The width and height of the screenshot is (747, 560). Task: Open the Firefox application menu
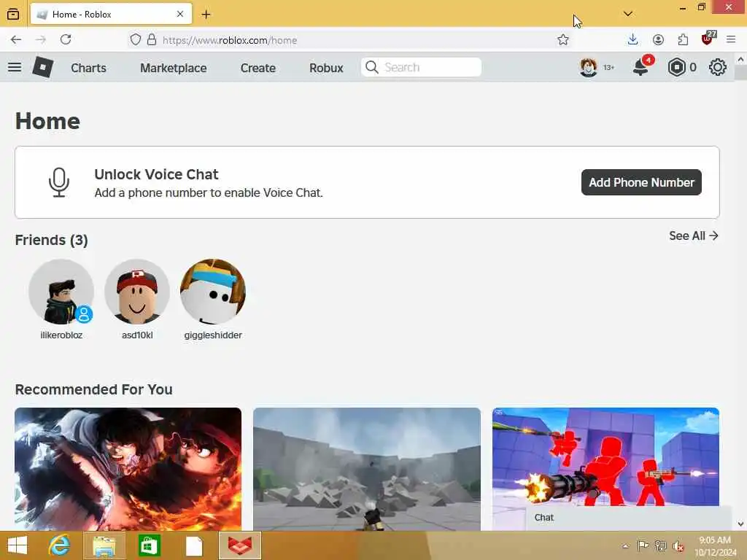[x=731, y=39]
